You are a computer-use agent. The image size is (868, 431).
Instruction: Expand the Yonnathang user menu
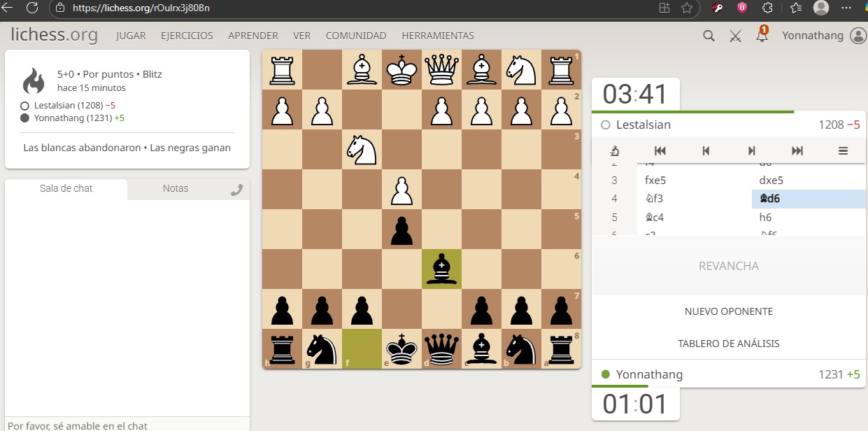(823, 36)
